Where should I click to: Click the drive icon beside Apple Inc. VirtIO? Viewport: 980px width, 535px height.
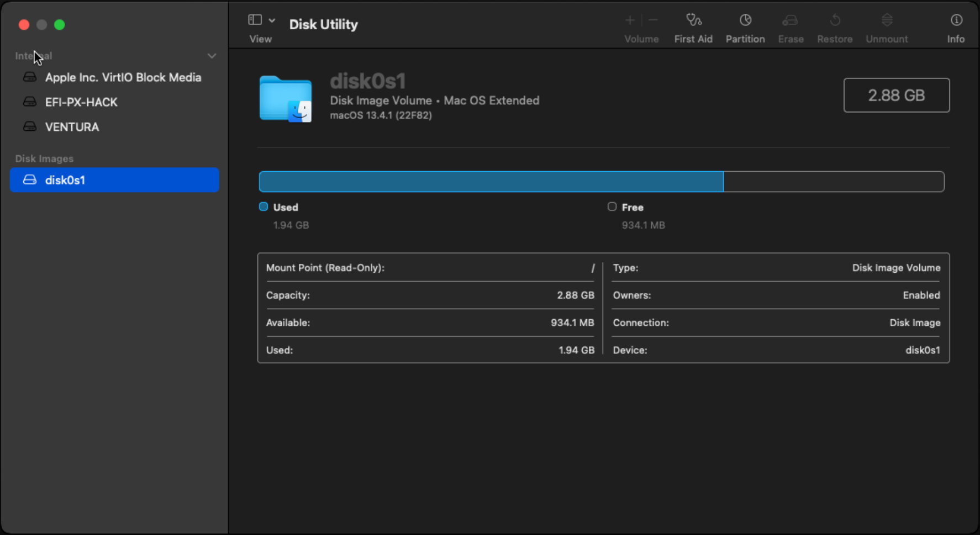pos(30,77)
